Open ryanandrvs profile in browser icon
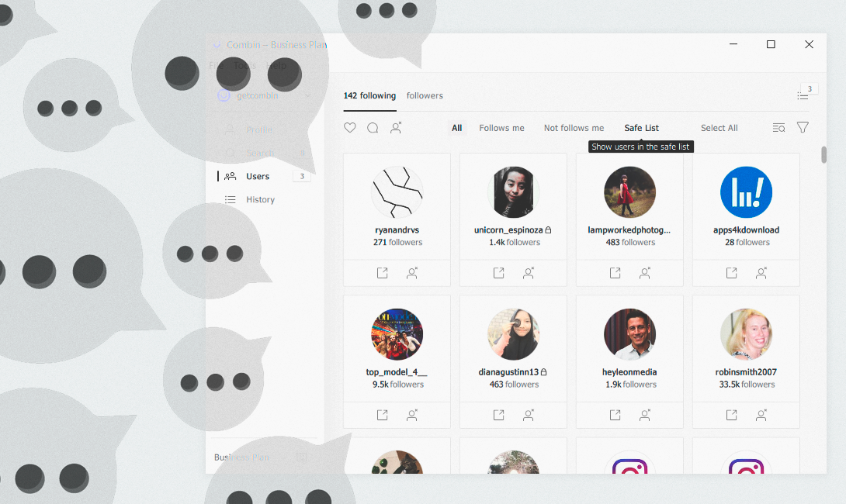 tap(382, 273)
